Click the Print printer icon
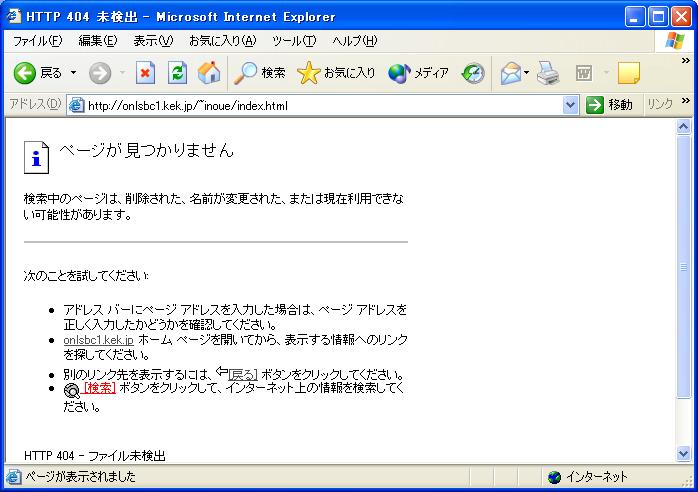This screenshot has width=698, height=492. [548, 73]
